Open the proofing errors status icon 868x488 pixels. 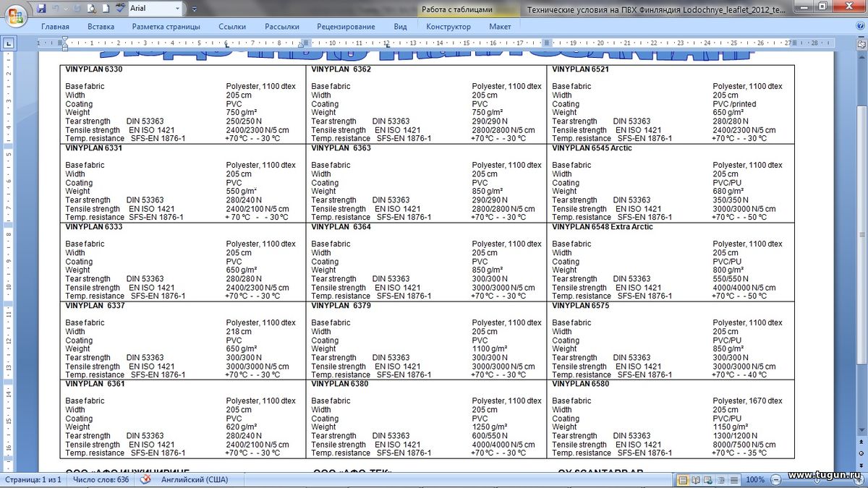coord(145,479)
